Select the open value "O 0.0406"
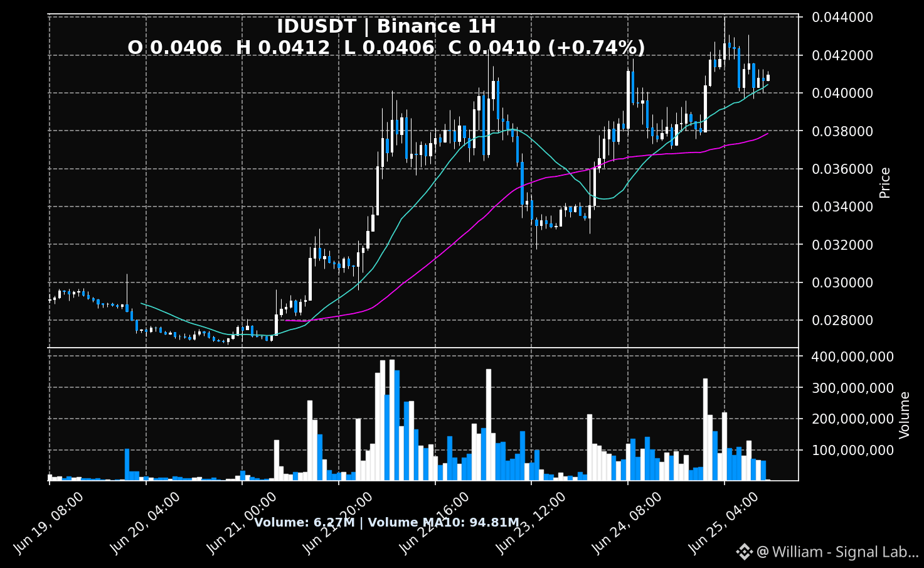924x568 pixels. [x=174, y=48]
